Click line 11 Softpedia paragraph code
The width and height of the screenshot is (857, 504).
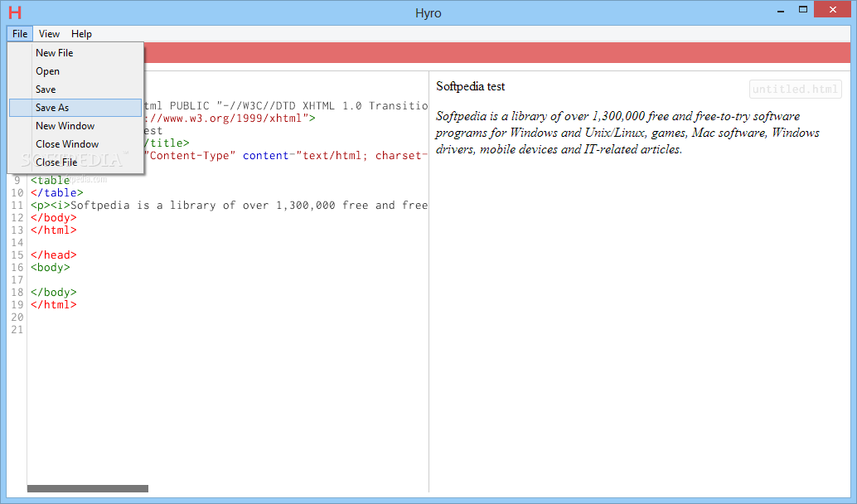coord(229,206)
